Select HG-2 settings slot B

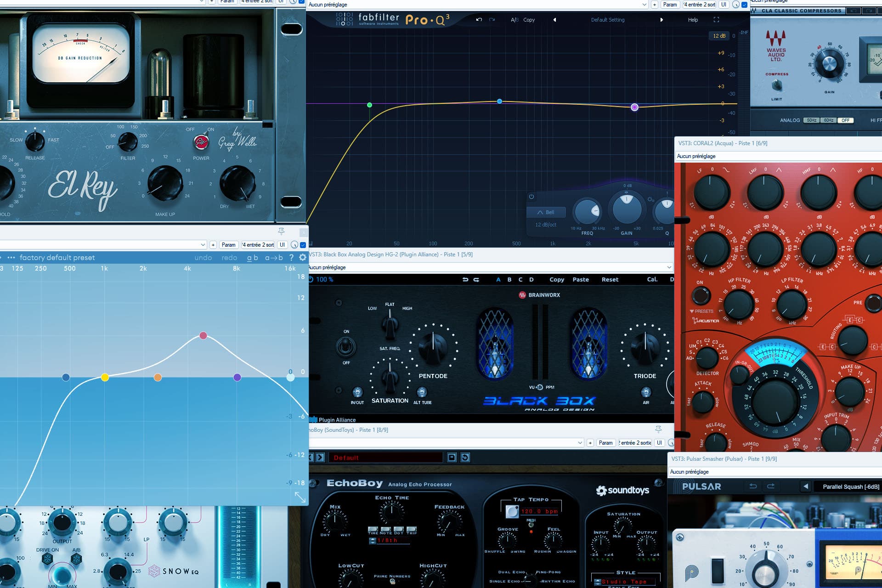pos(509,279)
